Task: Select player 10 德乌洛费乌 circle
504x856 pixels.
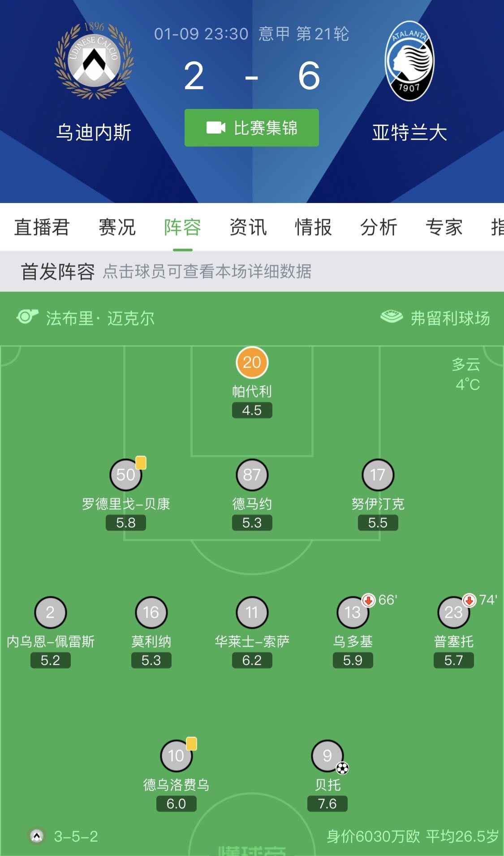Action: (x=177, y=756)
